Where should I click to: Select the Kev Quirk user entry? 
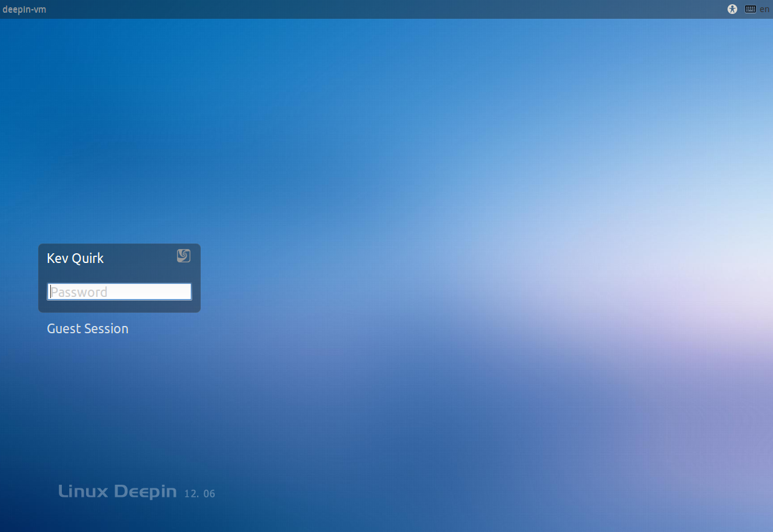click(x=75, y=258)
